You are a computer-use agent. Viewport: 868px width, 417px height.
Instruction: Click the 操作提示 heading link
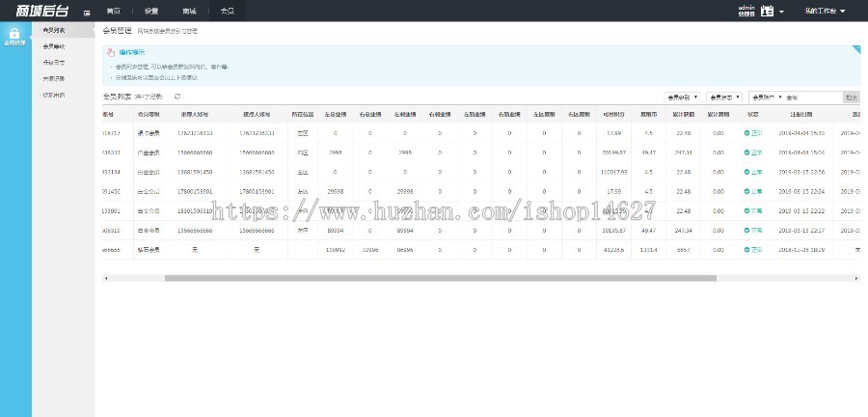(132, 53)
